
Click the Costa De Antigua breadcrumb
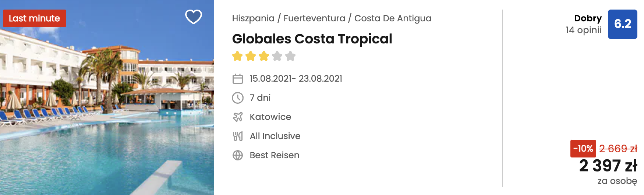[x=393, y=18]
